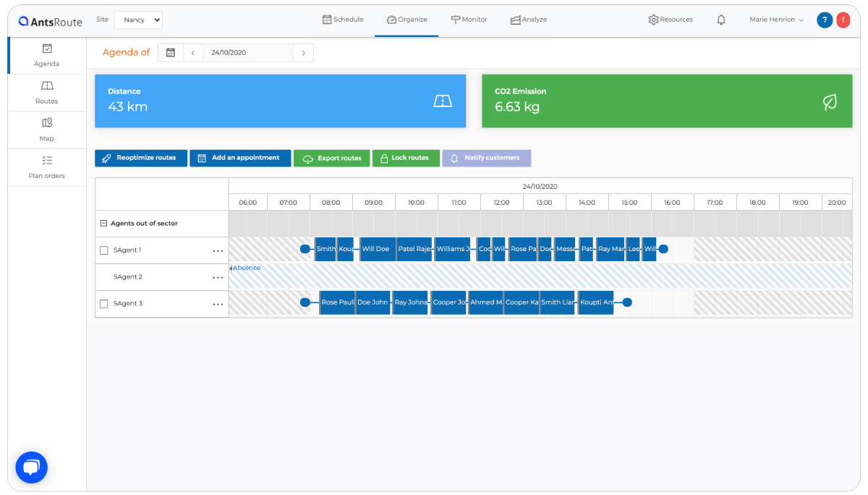Open help via the blue question mark

coord(824,20)
